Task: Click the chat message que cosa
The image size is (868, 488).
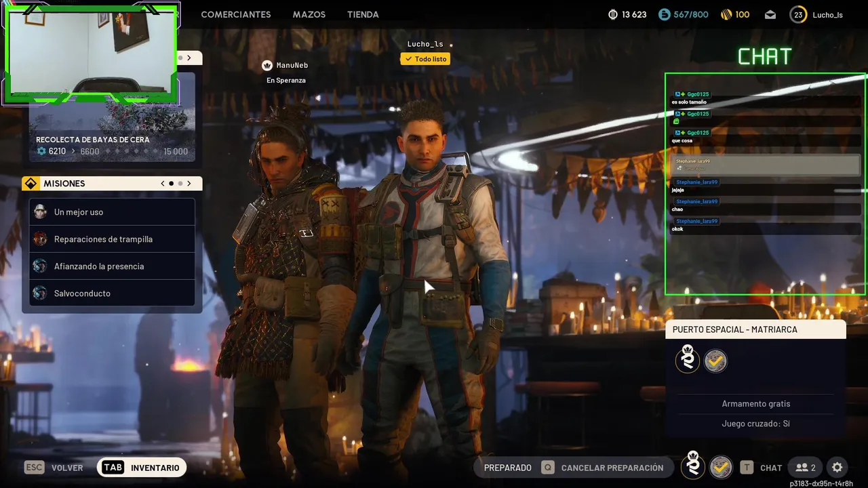Action: [682, 141]
